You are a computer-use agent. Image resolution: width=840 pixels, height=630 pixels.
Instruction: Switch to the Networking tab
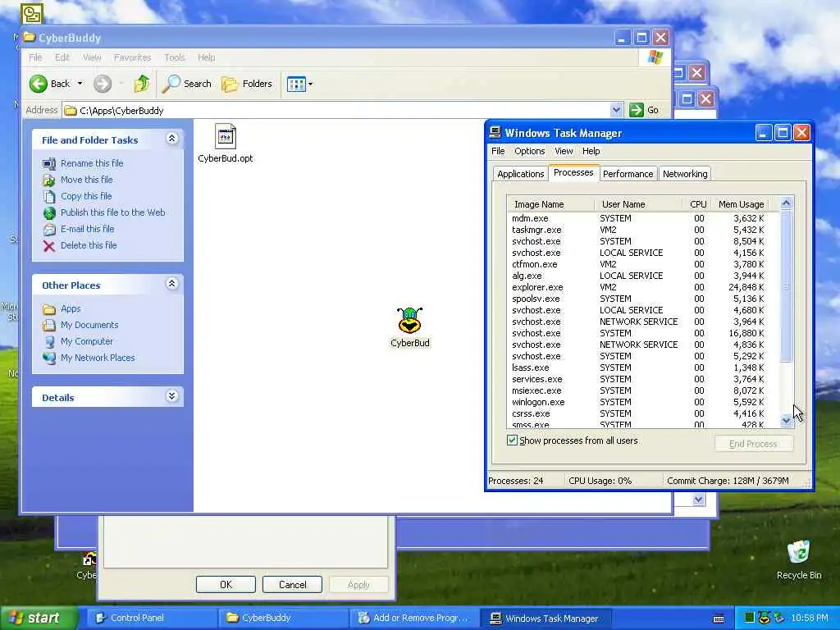click(685, 174)
